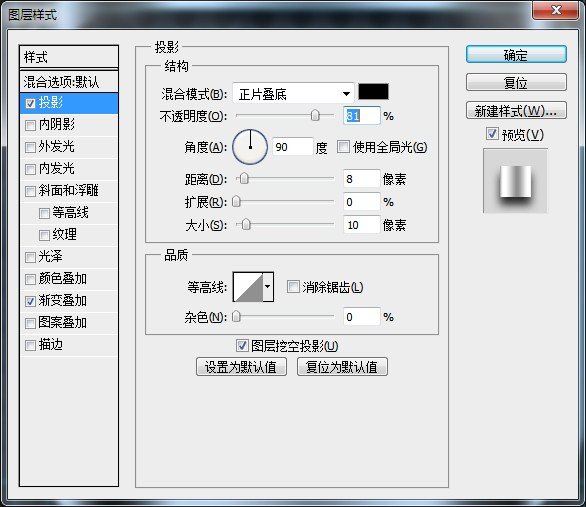Click the 等高线 contour preview thumbnail
The width and height of the screenshot is (586, 507).
click(x=248, y=287)
